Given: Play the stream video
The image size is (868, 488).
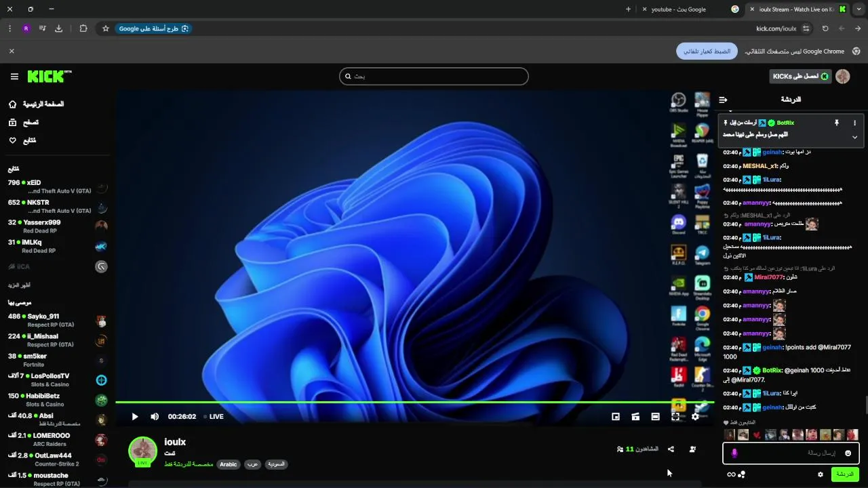Looking at the screenshot, I should (x=135, y=417).
